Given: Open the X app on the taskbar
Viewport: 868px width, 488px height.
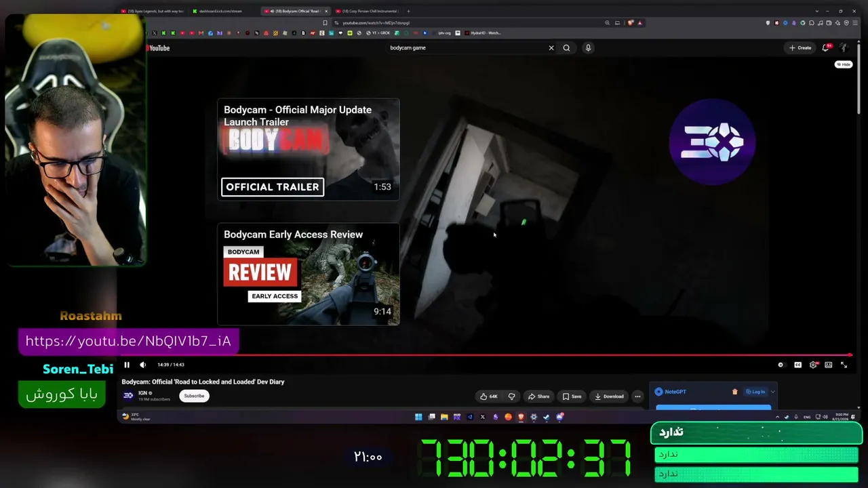Looking at the screenshot, I should pos(483,417).
